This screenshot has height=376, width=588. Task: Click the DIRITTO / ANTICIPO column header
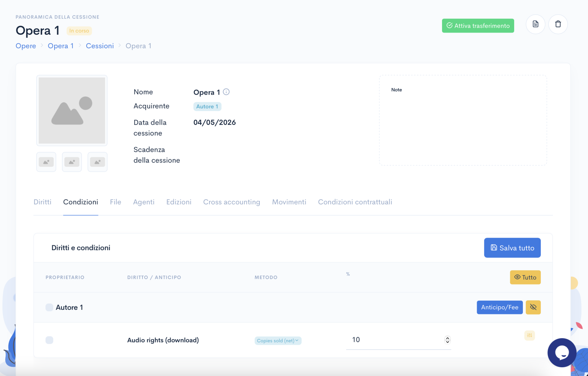click(x=154, y=277)
